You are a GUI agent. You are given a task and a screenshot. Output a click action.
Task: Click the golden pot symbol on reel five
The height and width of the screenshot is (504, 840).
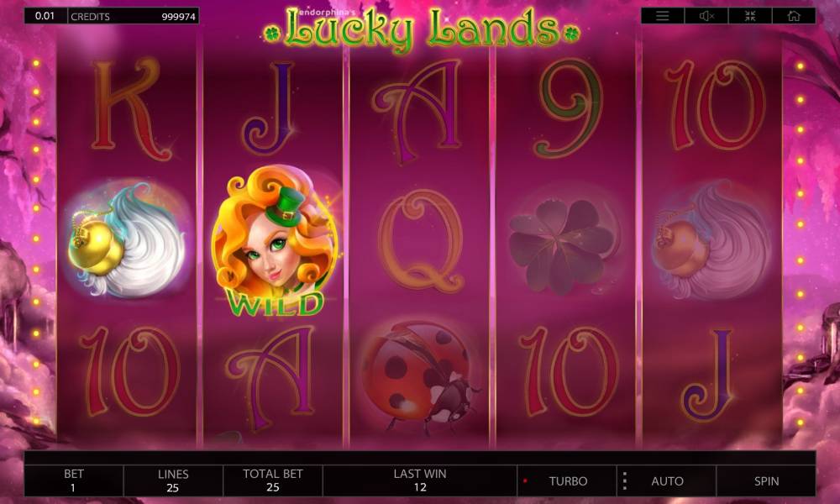click(710, 240)
